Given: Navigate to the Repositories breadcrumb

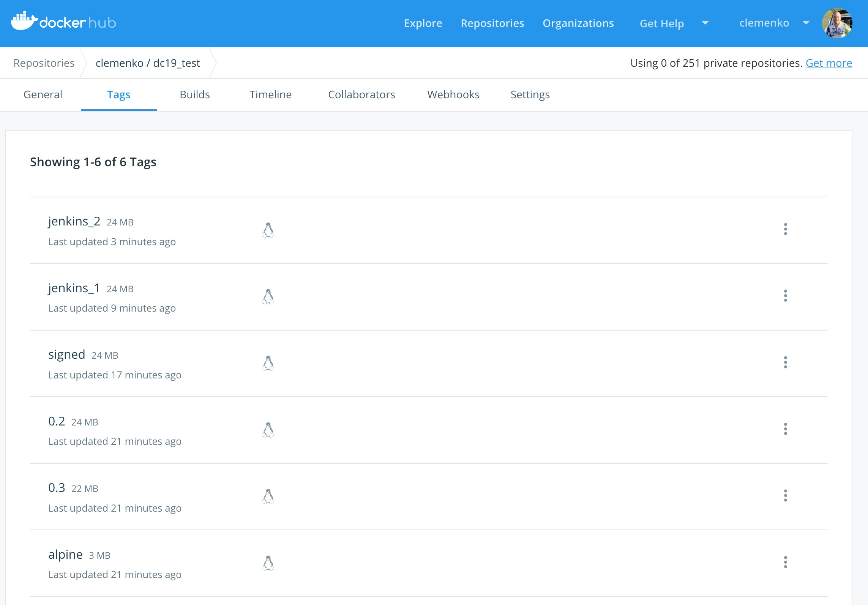Looking at the screenshot, I should (x=44, y=63).
